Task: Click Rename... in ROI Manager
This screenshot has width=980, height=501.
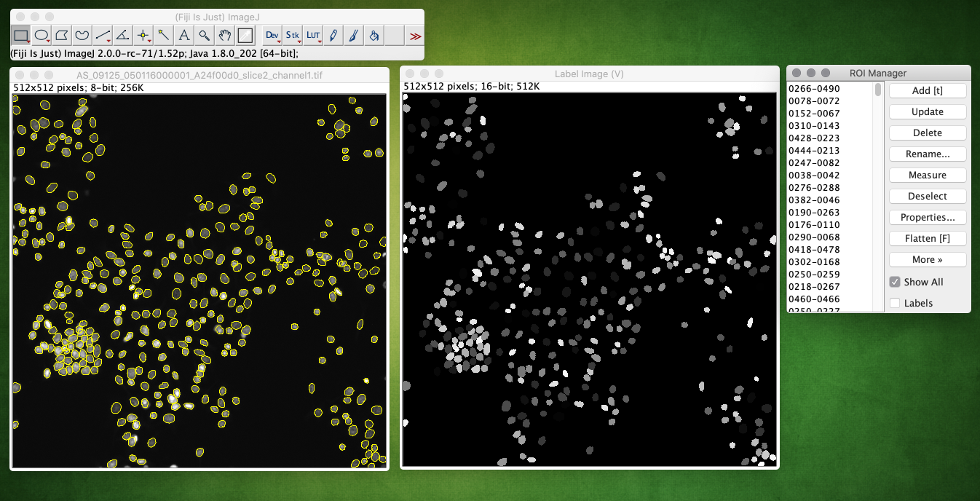Action: (x=928, y=154)
